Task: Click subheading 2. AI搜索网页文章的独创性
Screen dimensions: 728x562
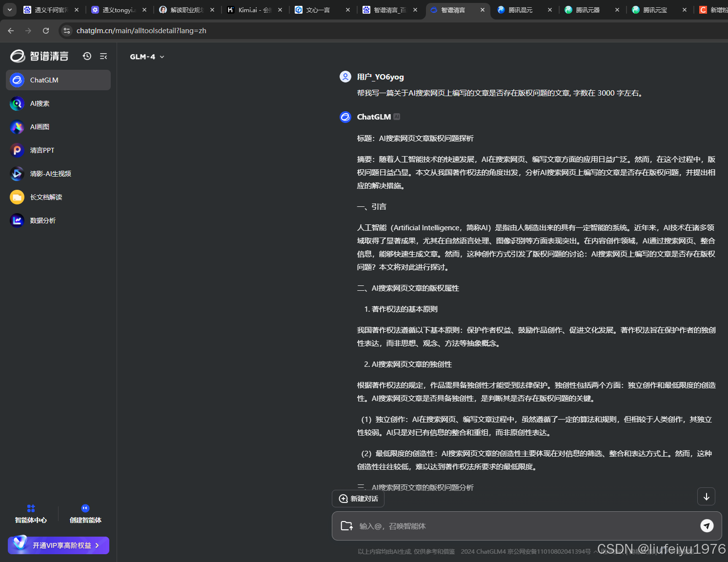Action: tap(408, 364)
